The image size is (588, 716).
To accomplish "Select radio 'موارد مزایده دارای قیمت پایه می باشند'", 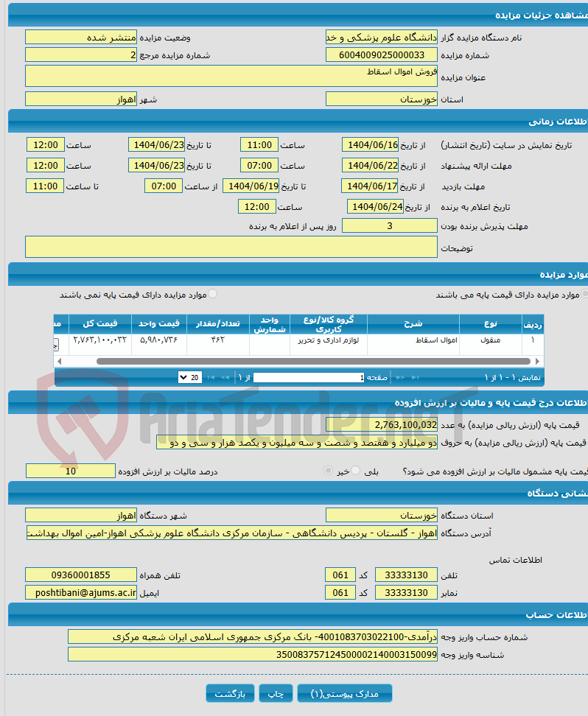I will (x=584, y=294).
